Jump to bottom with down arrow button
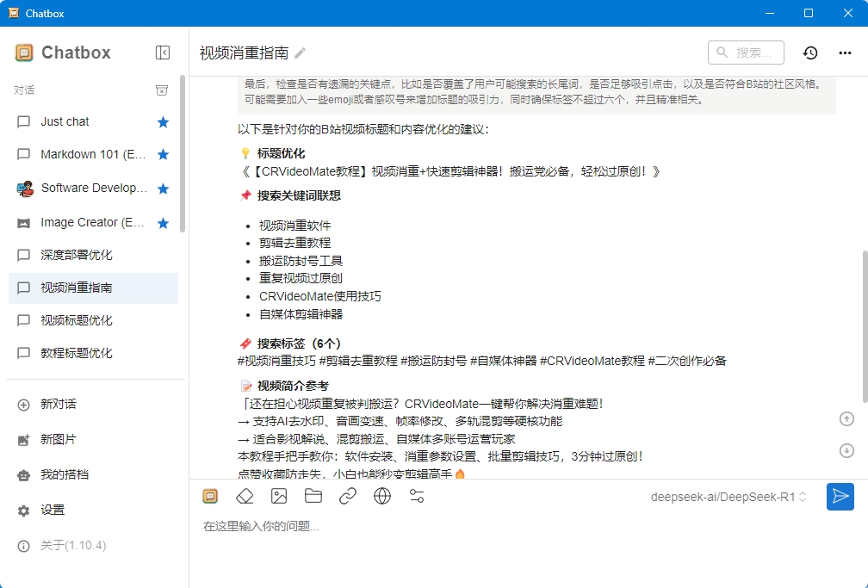868x588 pixels. tap(846, 451)
